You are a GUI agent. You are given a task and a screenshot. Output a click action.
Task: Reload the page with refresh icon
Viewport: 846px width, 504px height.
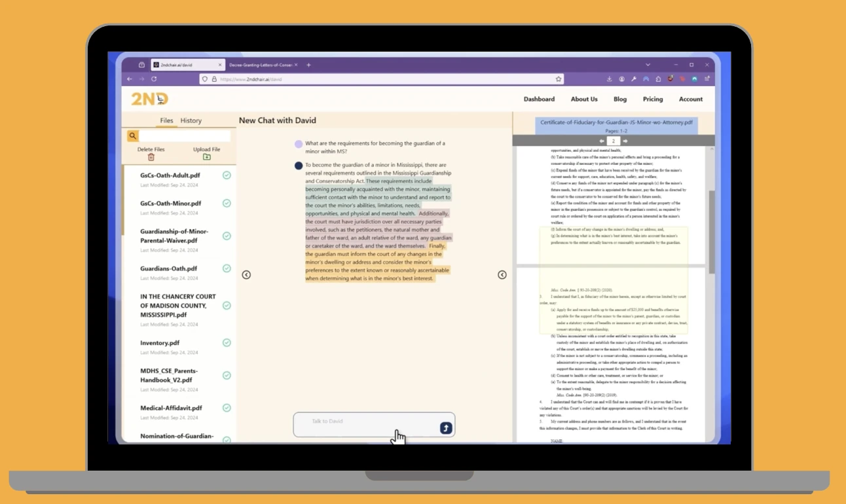coord(154,79)
